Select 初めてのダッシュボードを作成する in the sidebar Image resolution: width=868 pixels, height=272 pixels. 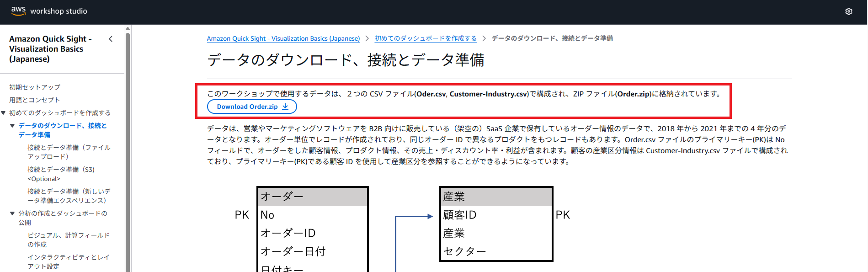(x=60, y=113)
